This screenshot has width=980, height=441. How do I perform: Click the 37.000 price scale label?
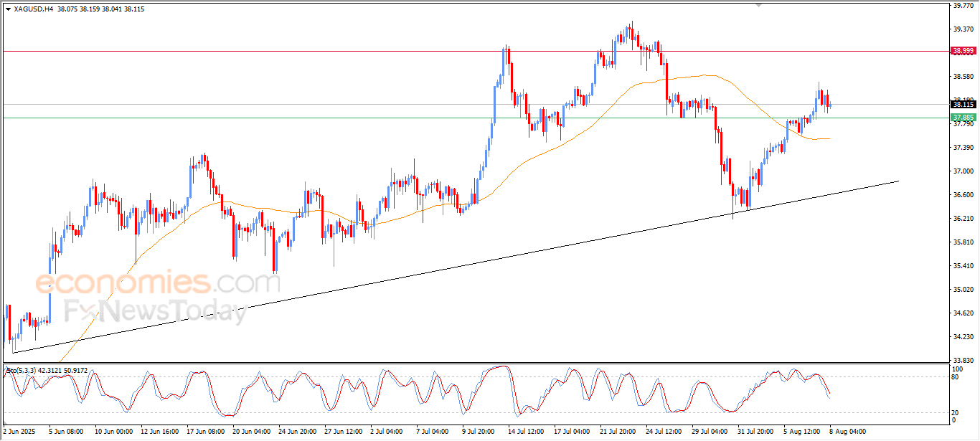tap(962, 171)
